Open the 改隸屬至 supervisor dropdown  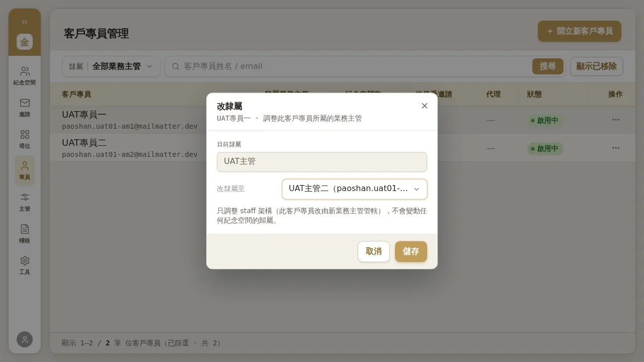point(355,189)
